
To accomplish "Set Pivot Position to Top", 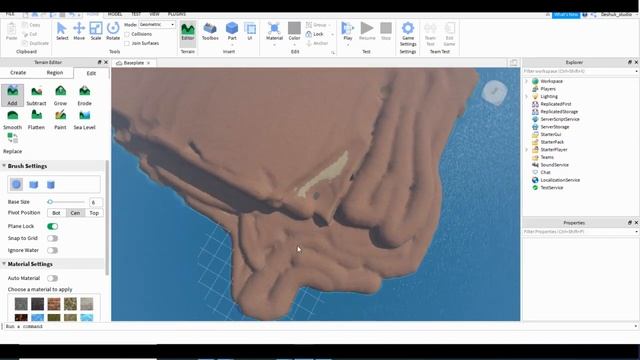I will 94,213.
